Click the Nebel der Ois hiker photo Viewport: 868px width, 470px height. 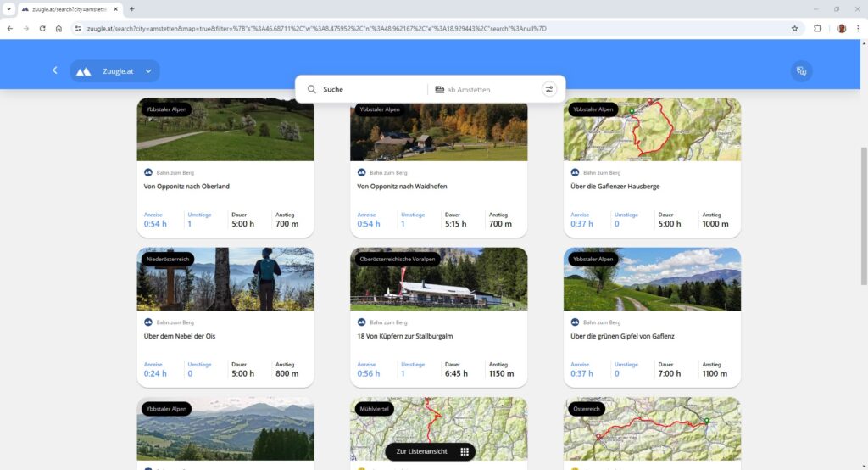tap(225, 279)
